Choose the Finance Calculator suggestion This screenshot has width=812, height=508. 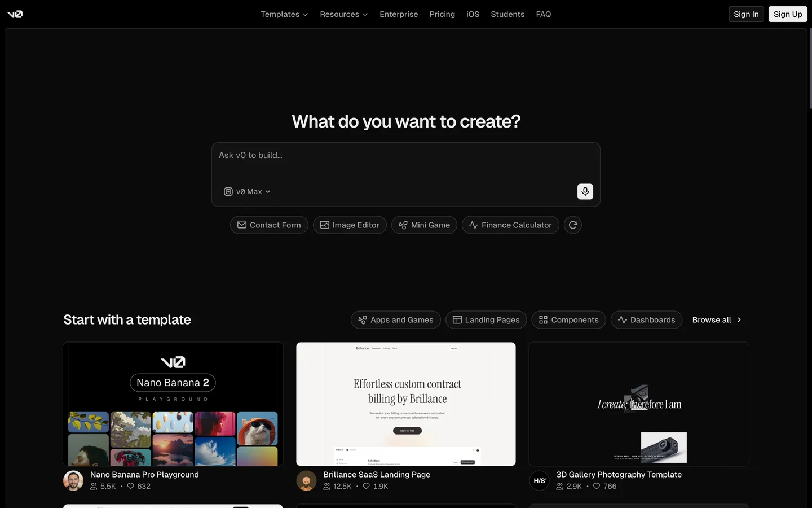point(510,225)
